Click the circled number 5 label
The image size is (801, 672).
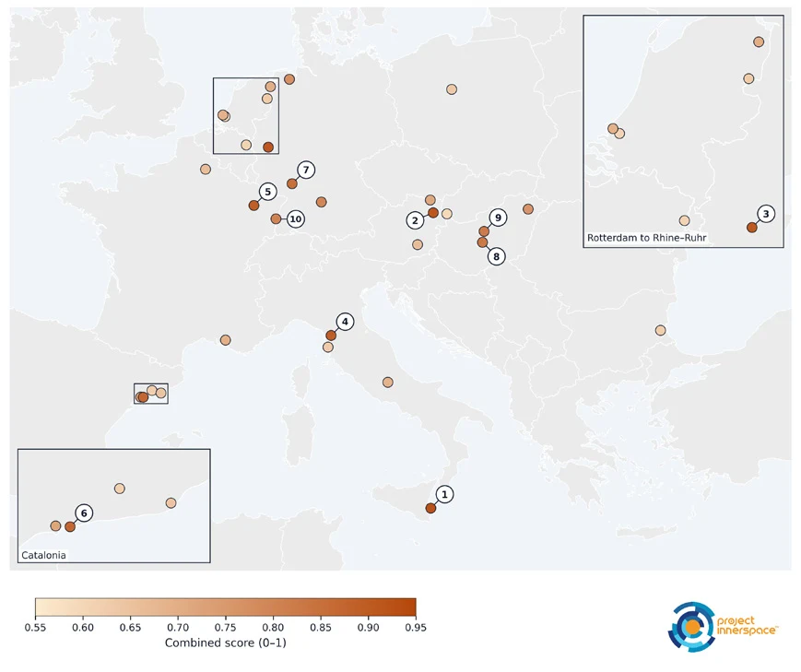point(267,192)
